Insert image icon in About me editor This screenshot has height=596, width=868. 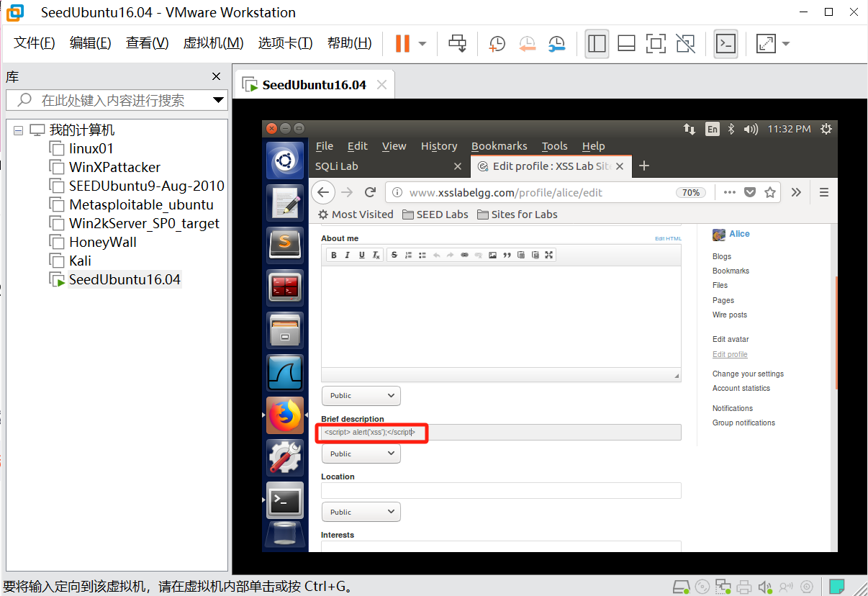coord(492,255)
